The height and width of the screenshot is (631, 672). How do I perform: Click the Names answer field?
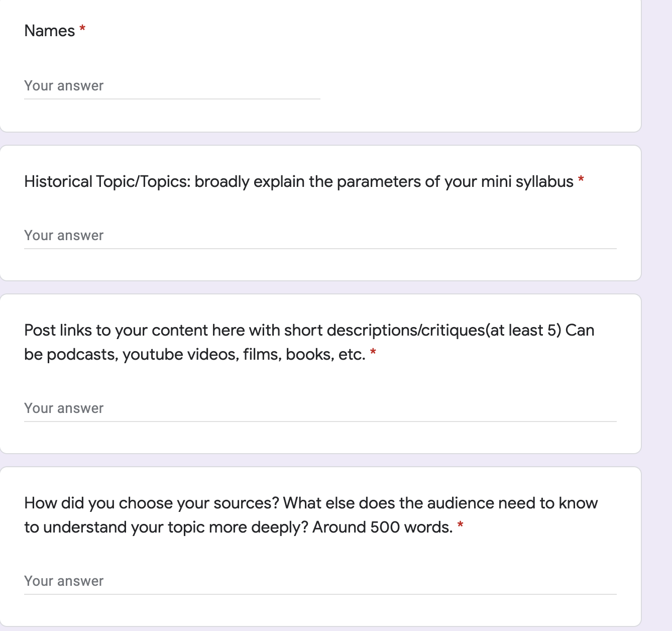(172, 86)
